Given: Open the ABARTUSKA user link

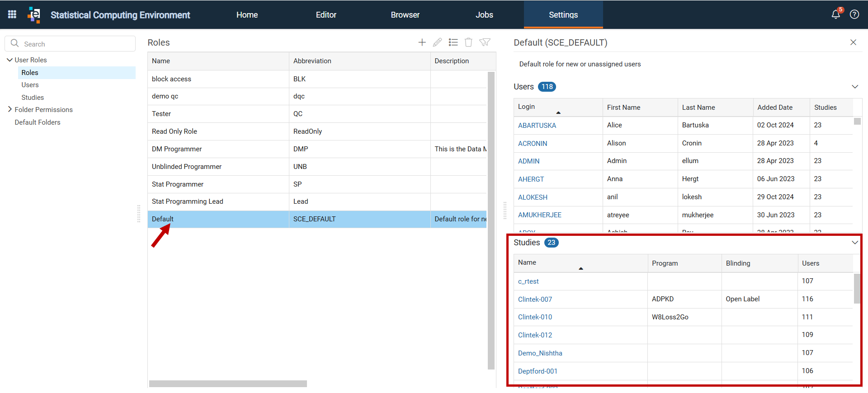Looking at the screenshot, I should [x=537, y=125].
